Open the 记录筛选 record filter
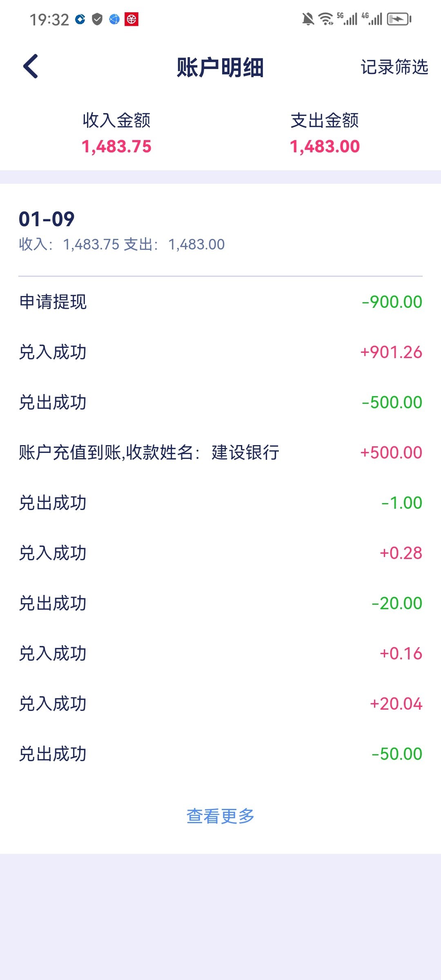 click(x=394, y=67)
